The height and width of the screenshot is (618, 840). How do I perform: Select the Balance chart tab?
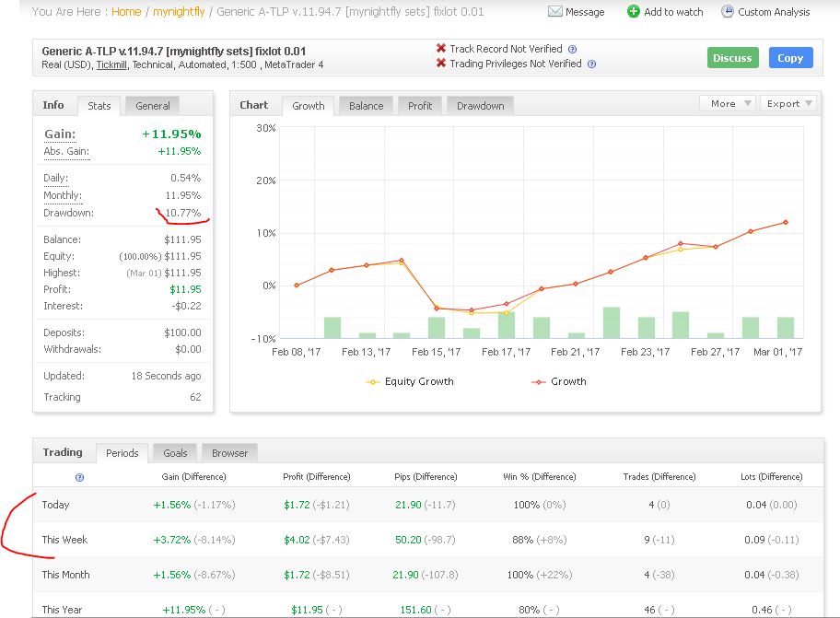click(x=366, y=106)
